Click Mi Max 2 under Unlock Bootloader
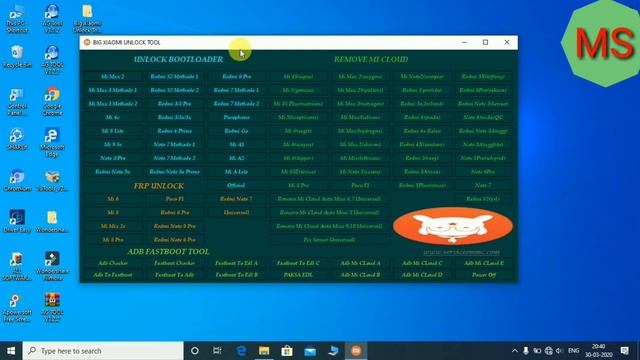Viewport: 640px width, 360px height. (113, 76)
